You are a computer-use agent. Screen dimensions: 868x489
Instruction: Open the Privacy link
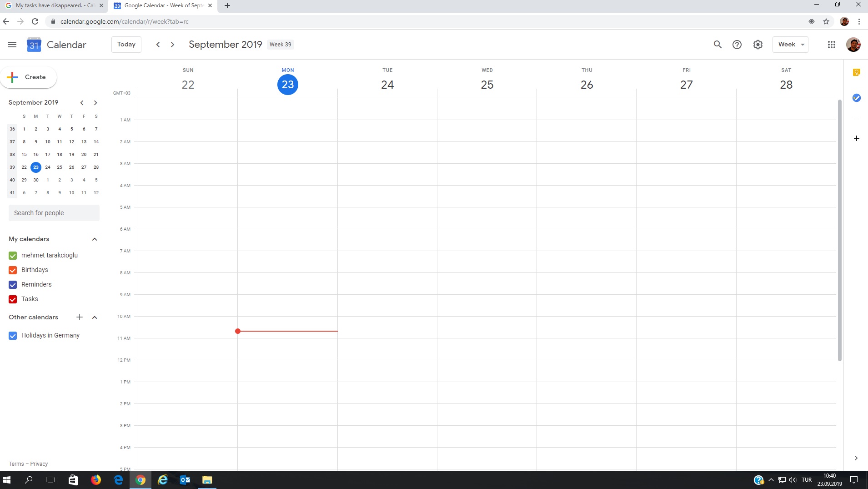39,464
